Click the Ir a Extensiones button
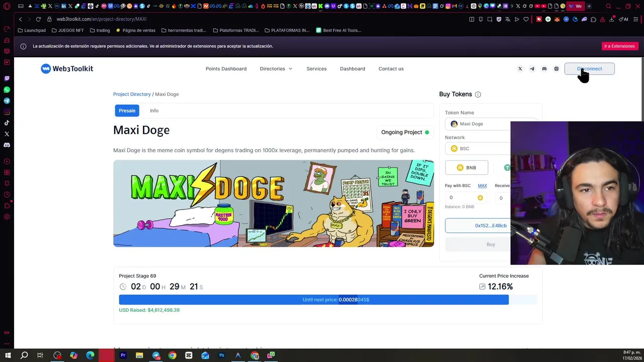 click(x=619, y=46)
